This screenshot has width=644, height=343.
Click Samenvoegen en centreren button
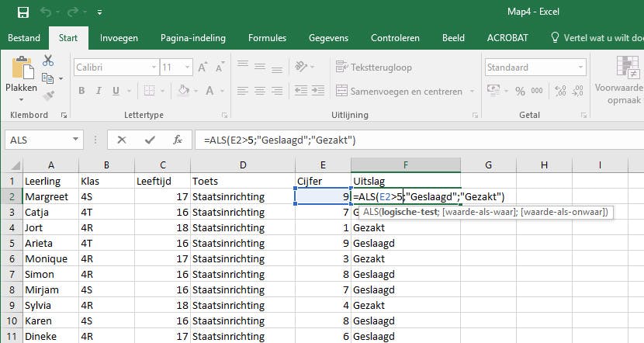(x=398, y=91)
